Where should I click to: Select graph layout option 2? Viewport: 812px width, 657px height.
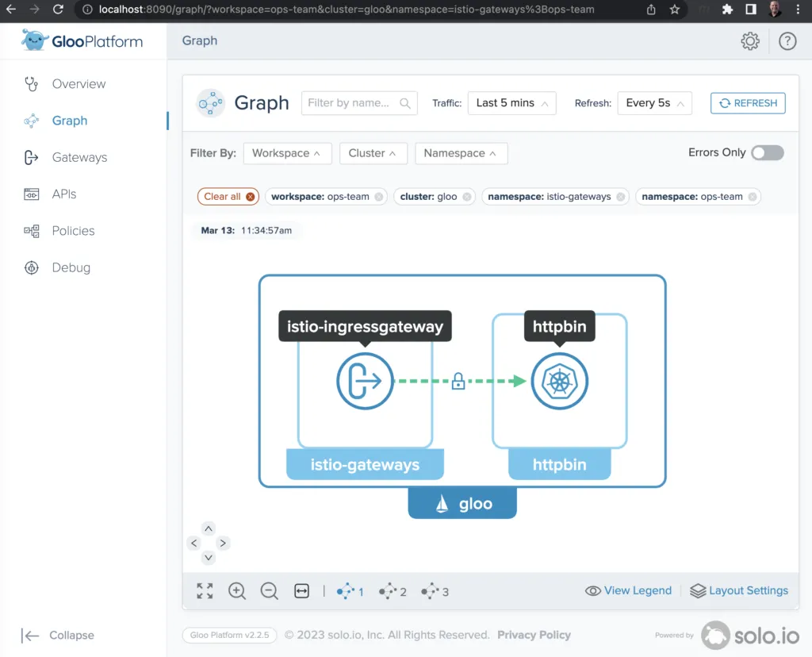coord(393,591)
